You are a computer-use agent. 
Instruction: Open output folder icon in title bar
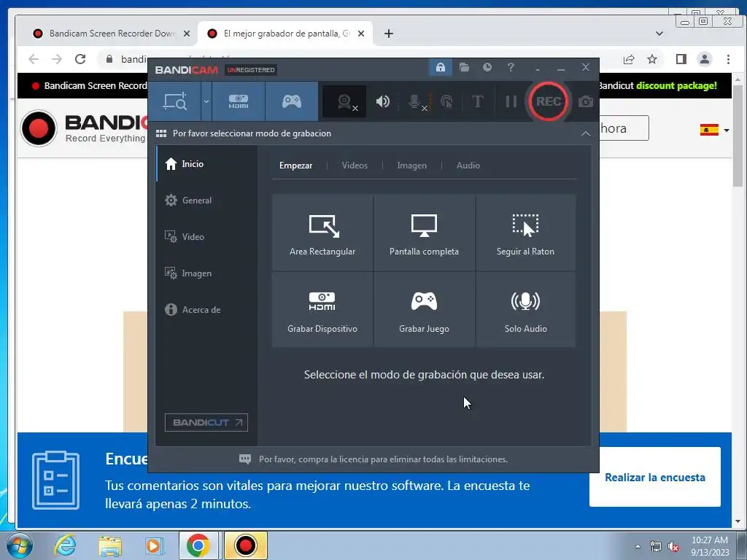tap(464, 67)
